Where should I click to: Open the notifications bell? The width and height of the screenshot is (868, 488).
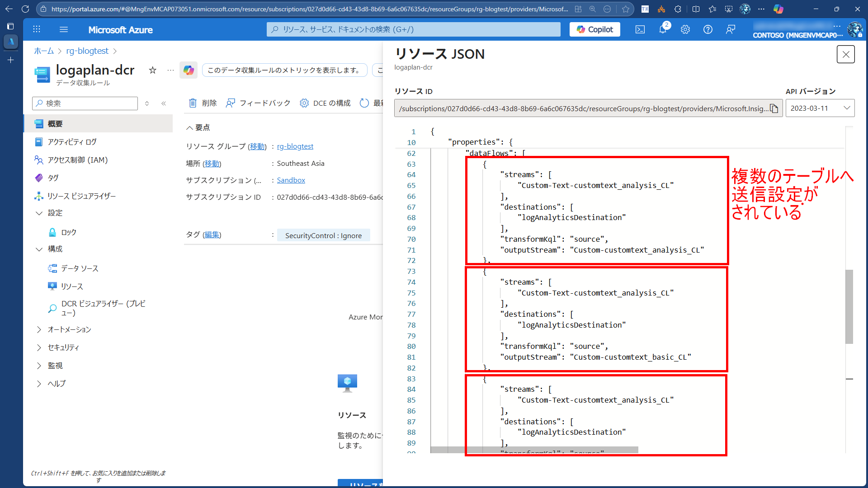(x=663, y=29)
